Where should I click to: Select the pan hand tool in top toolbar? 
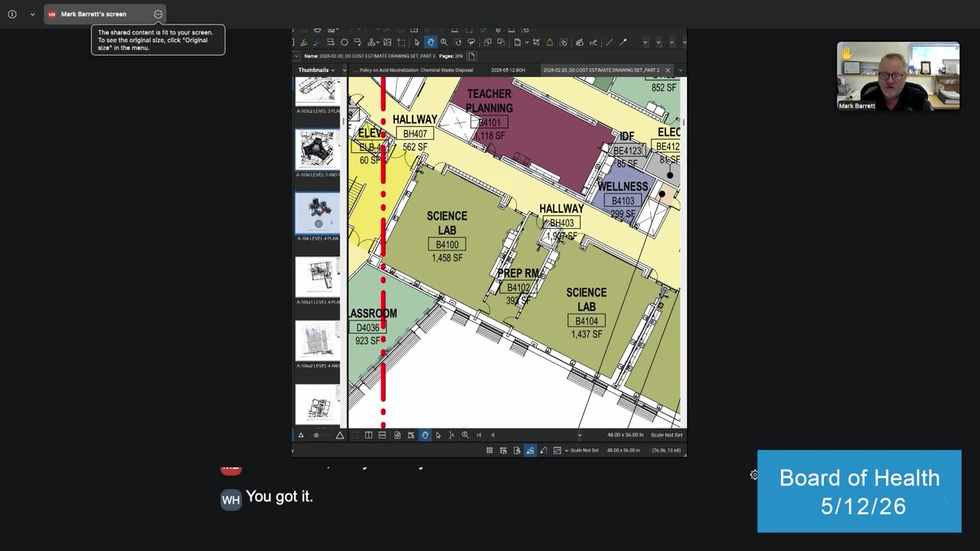coord(431,42)
